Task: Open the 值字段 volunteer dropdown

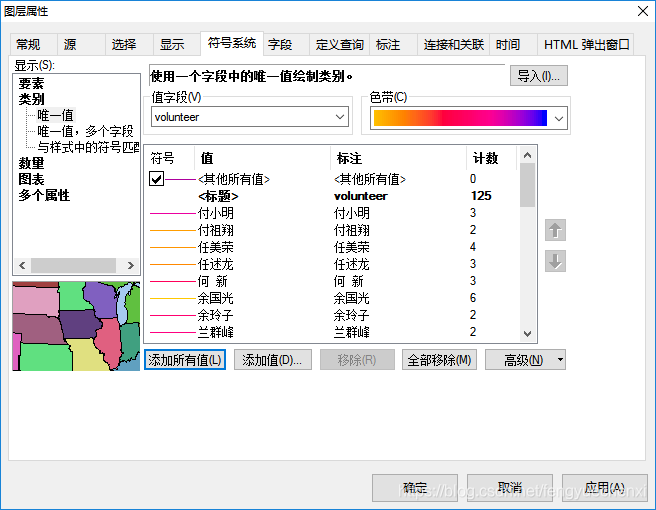Action: tap(340, 117)
